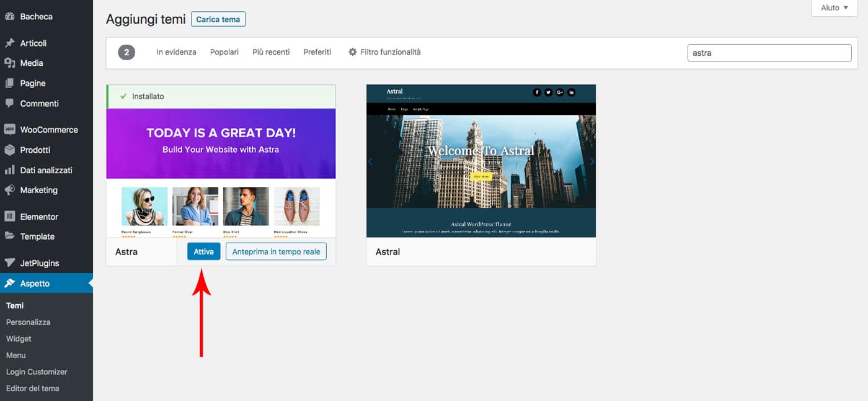Open Login Customizer submenu item
Screen dimensions: 868x401
37,372
